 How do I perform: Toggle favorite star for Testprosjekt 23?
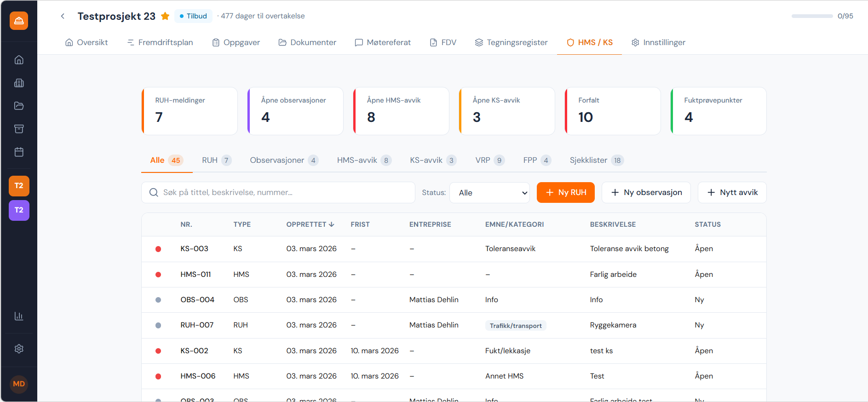pyautogui.click(x=165, y=16)
